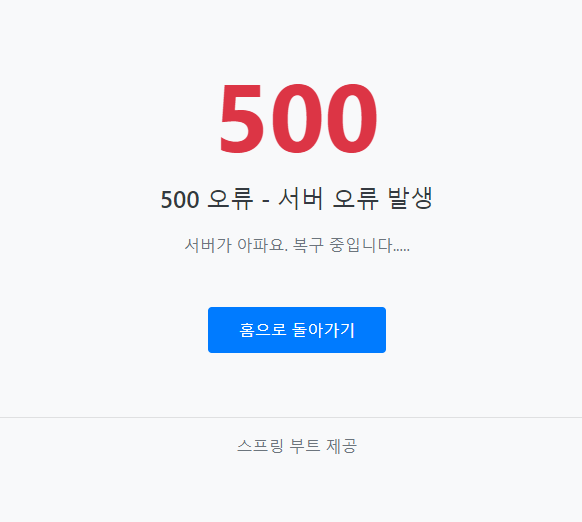Click the middle red zero of the large 500
Image resolution: width=582 pixels, height=522 pixels.
click(297, 119)
